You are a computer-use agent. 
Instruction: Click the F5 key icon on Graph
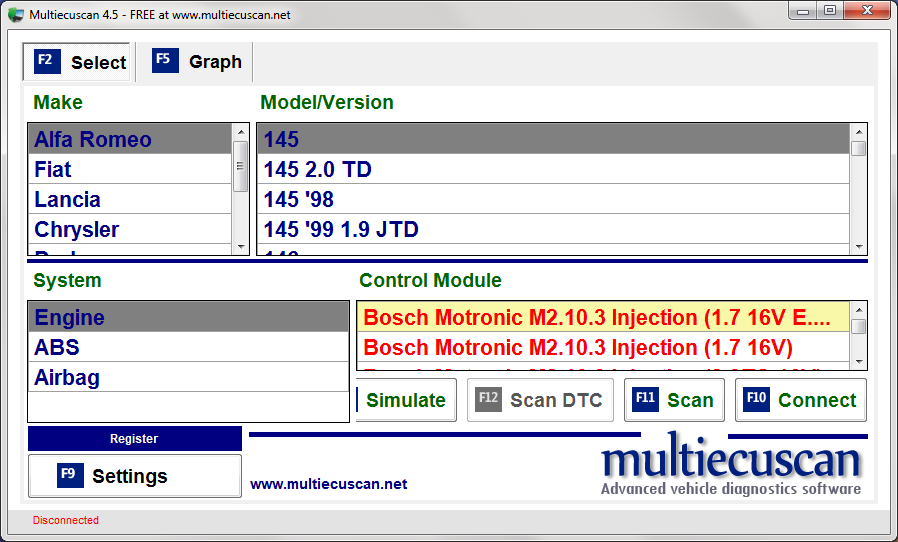click(x=165, y=60)
